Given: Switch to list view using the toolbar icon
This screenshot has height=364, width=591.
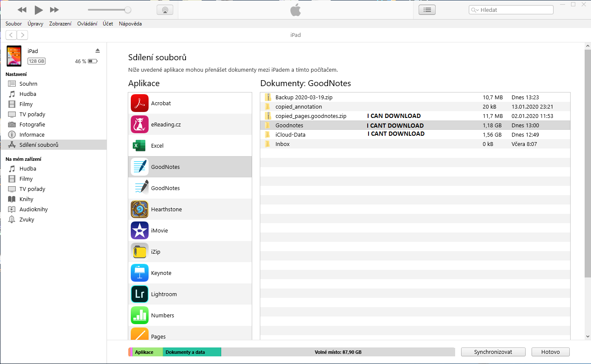Looking at the screenshot, I should 427,9.
